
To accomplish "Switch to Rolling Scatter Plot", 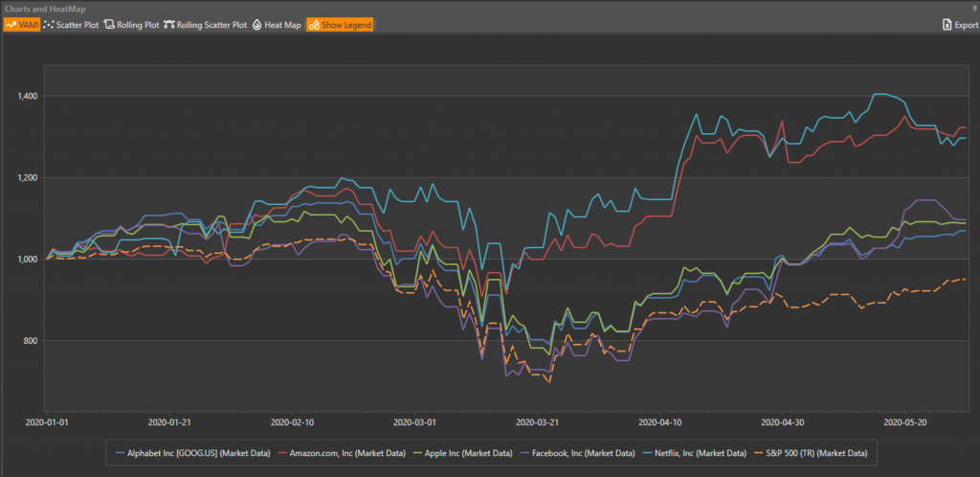I will (x=205, y=24).
